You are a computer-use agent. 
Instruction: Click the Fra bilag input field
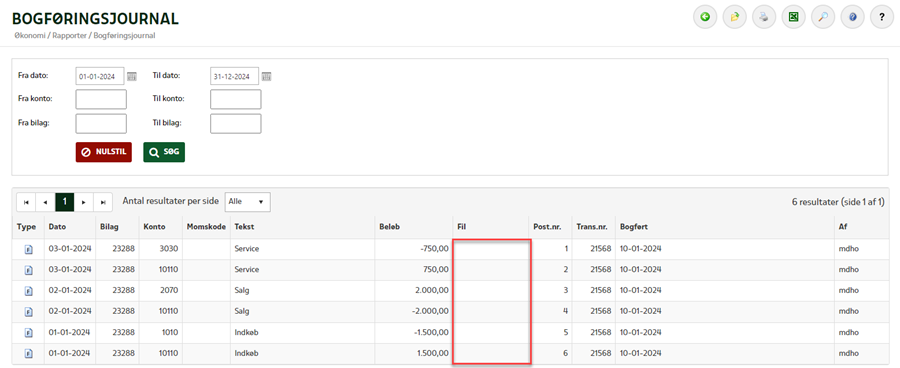[x=101, y=123]
